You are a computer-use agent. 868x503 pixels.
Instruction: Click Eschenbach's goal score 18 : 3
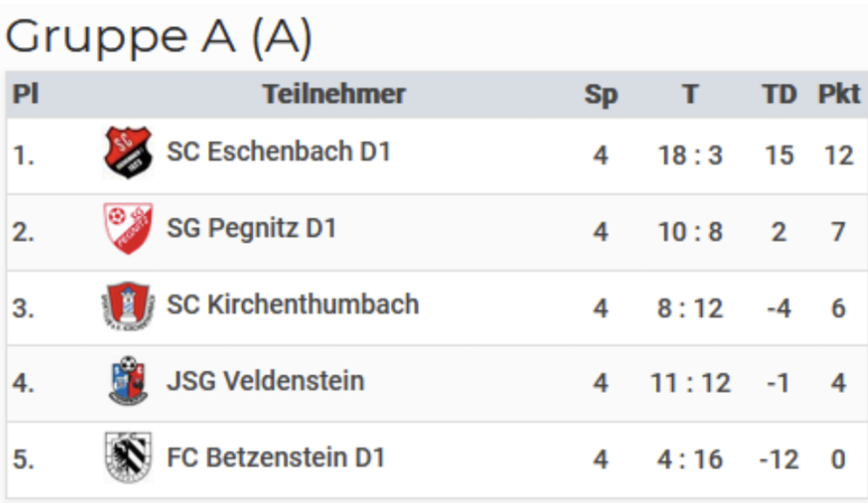pyautogui.click(x=691, y=155)
